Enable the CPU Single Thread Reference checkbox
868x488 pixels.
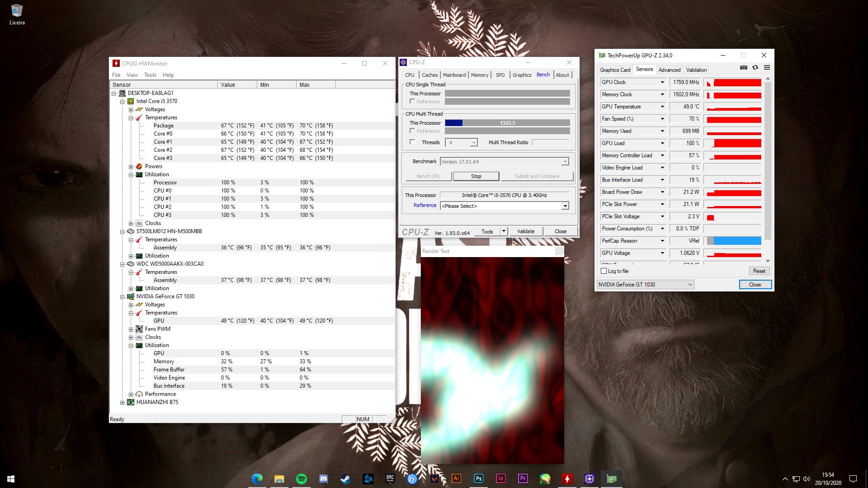coord(412,102)
